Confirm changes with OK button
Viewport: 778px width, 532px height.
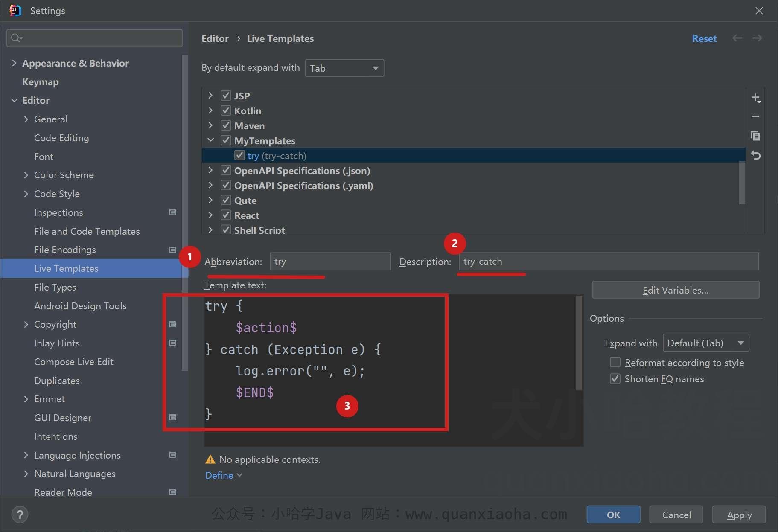(x=613, y=515)
